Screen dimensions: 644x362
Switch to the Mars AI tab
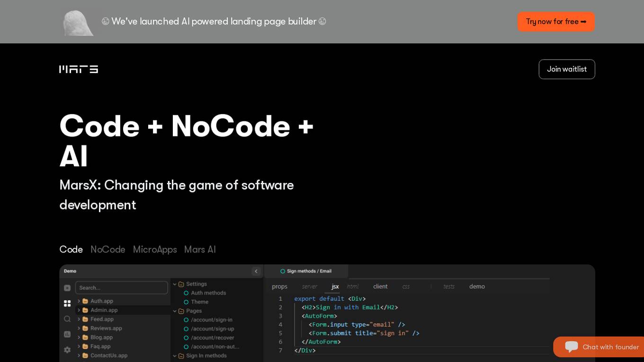[x=200, y=249]
